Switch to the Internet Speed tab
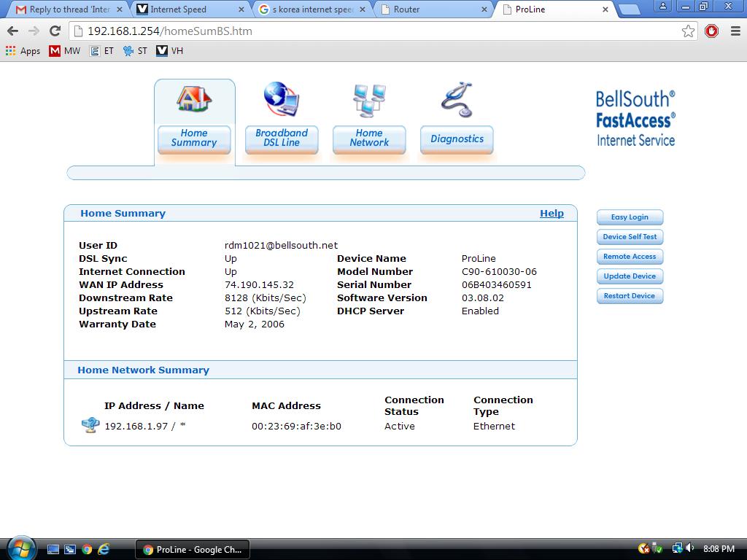 [190, 9]
